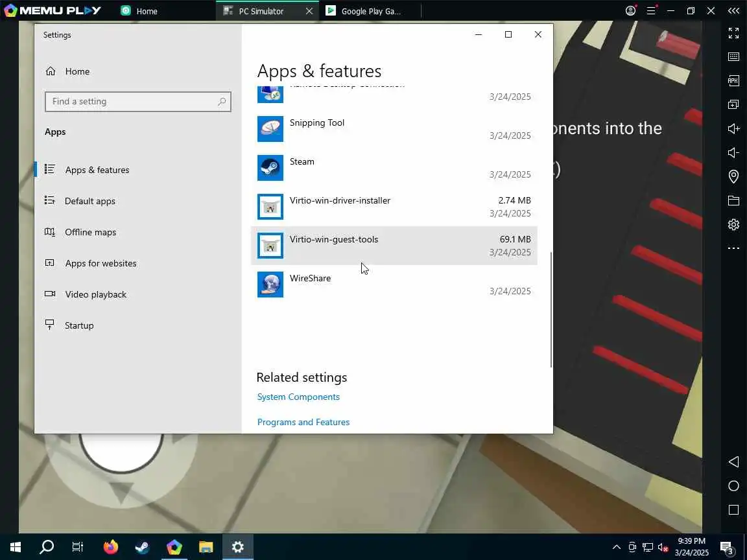Open Apps & features settings page
The image size is (747, 560).
97,170
